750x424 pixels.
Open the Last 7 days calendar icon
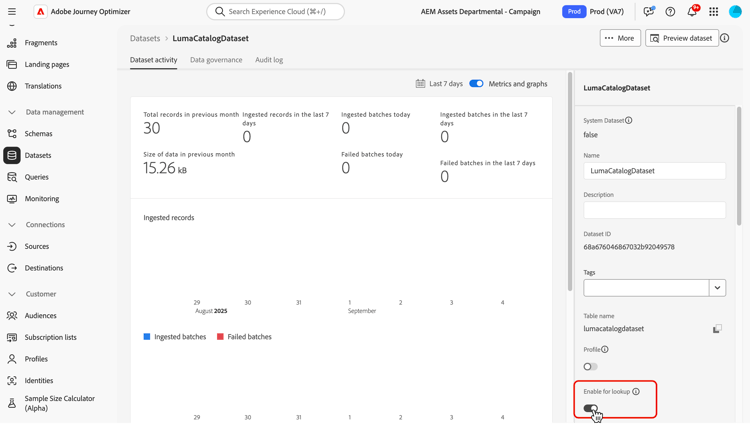(420, 84)
